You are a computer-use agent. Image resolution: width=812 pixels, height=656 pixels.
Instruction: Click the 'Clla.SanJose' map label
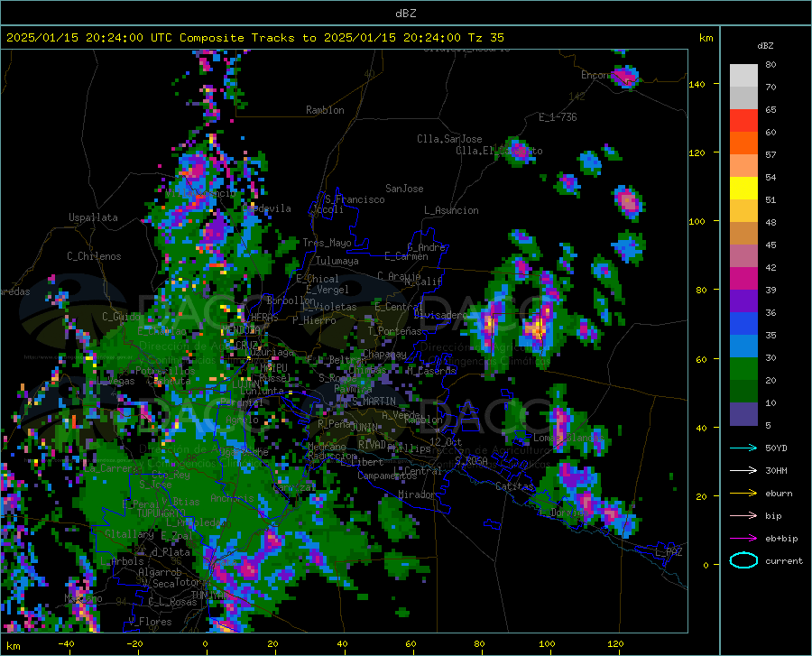(449, 139)
